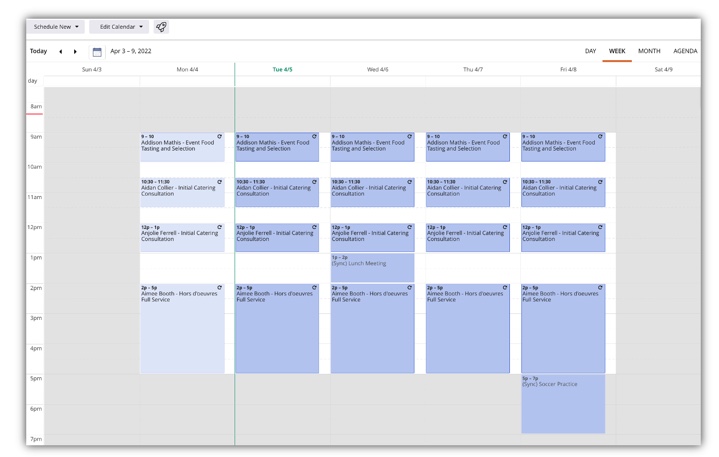Switch to DAY view
This screenshot has height=457, width=719.
(x=591, y=51)
